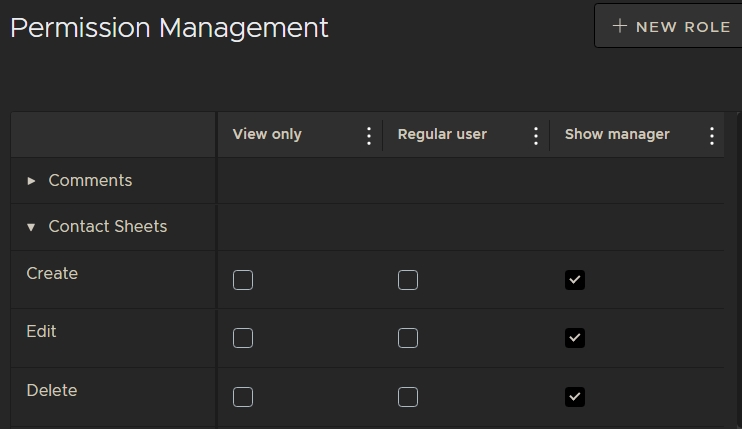742x429 pixels.
Task: Uncheck Create permission for Show manager
Action: [x=574, y=280]
